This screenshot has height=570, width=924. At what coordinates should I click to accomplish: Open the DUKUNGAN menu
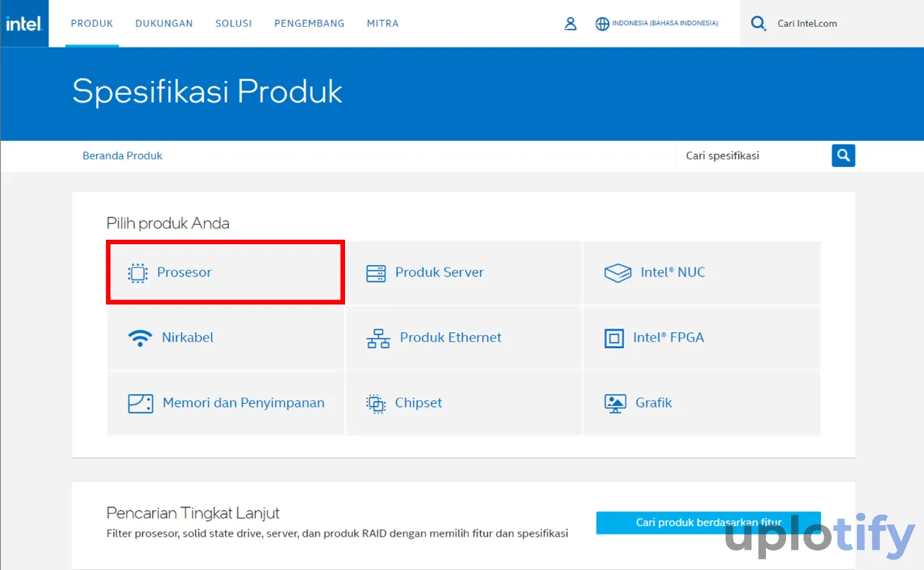pyautogui.click(x=164, y=23)
